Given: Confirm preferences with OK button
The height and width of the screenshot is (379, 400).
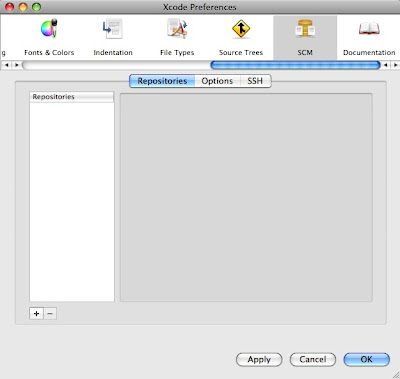Looking at the screenshot, I should coord(366,360).
